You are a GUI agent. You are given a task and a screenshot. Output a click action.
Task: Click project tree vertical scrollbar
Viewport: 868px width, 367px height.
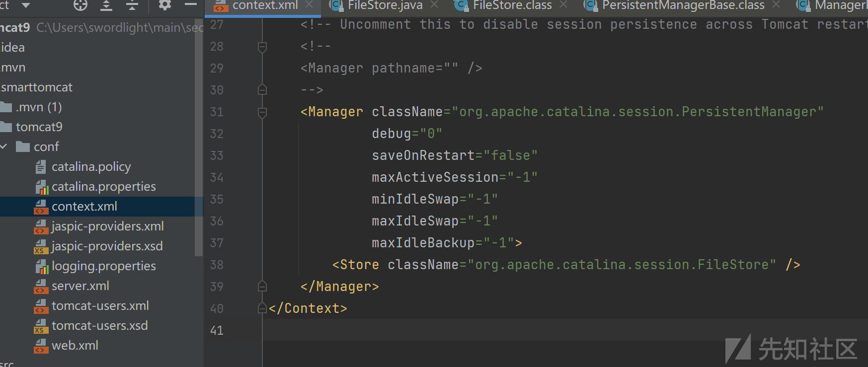tap(199, 137)
